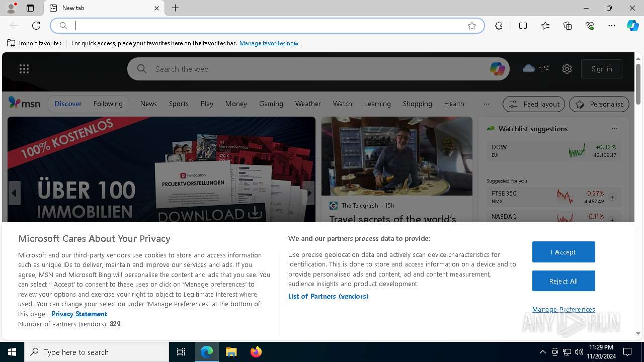Add this page to favorites star
This screenshot has width=644, height=362.
point(472,26)
